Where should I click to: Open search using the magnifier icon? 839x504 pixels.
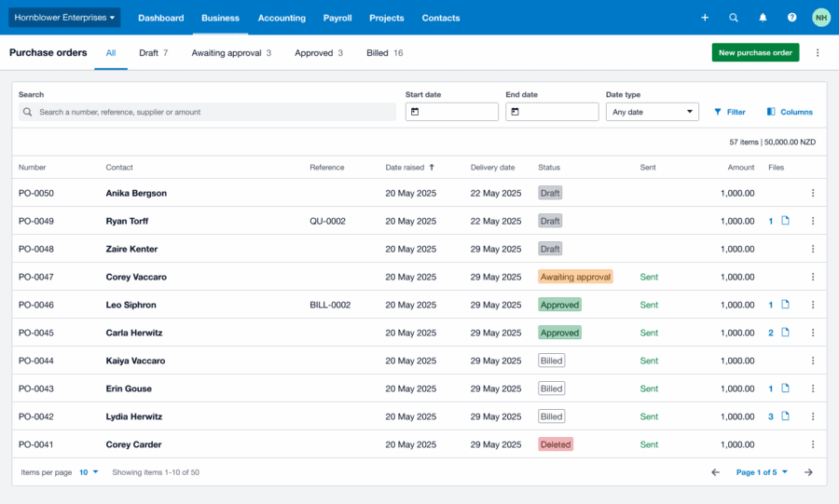734,18
